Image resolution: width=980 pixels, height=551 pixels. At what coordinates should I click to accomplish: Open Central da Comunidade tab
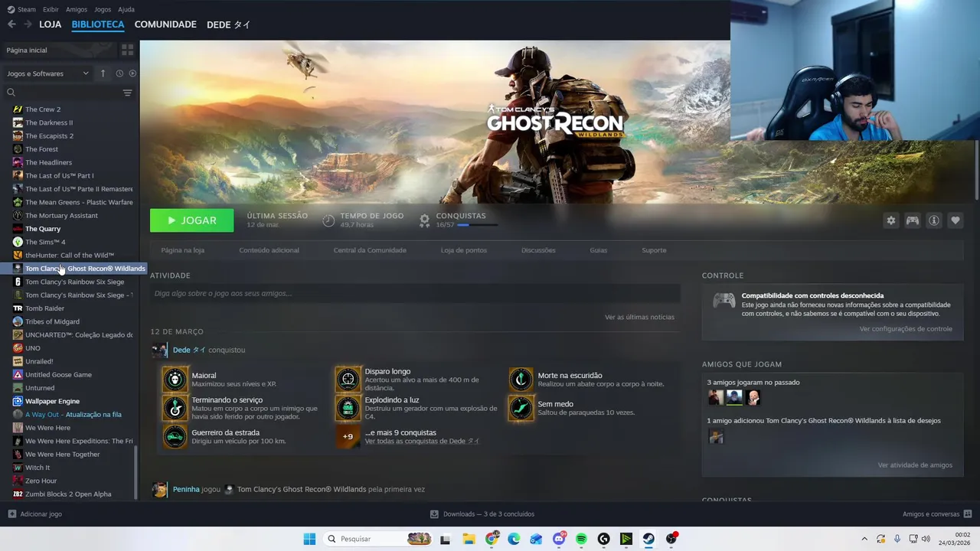[x=370, y=250]
